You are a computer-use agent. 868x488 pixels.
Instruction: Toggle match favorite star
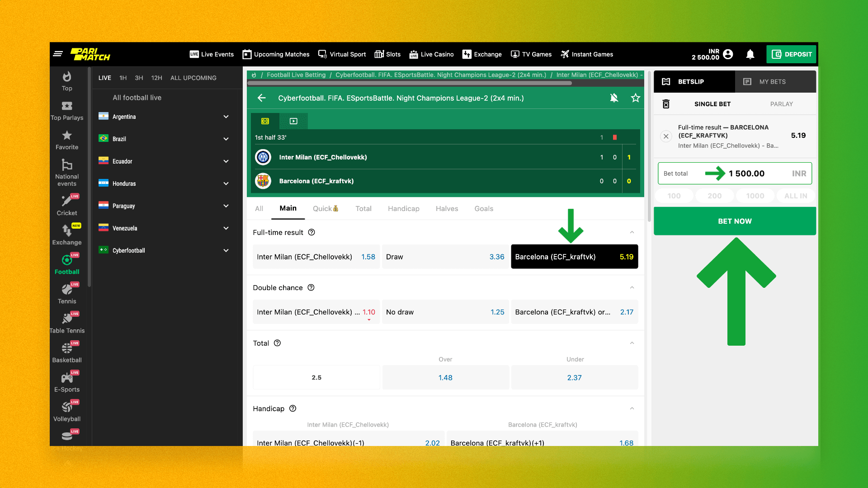point(636,98)
